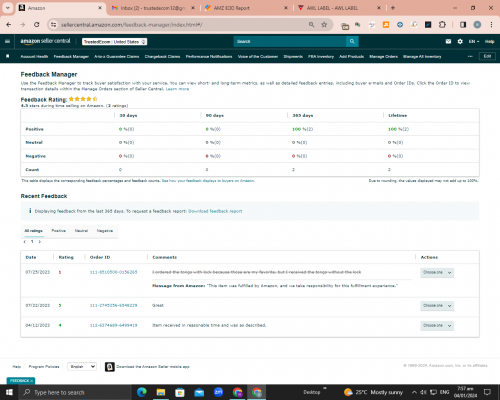
Task: Switch to the Inbox Gmail tab
Action: [152, 8]
